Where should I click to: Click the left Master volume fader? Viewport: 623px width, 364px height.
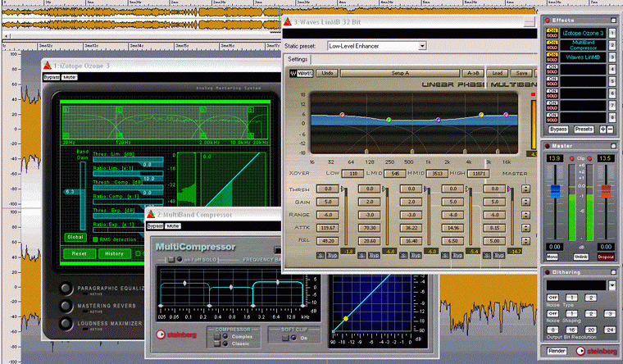(554, 190)
